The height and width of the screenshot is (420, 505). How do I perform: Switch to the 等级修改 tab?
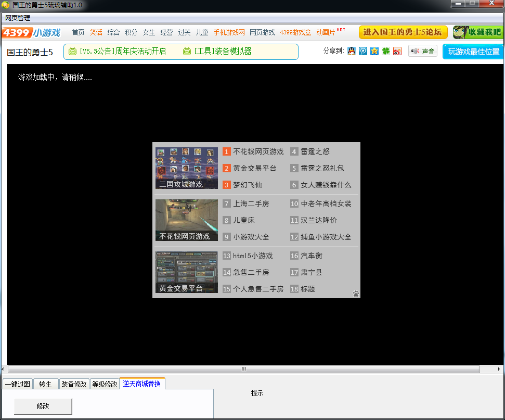click(105, 384)
